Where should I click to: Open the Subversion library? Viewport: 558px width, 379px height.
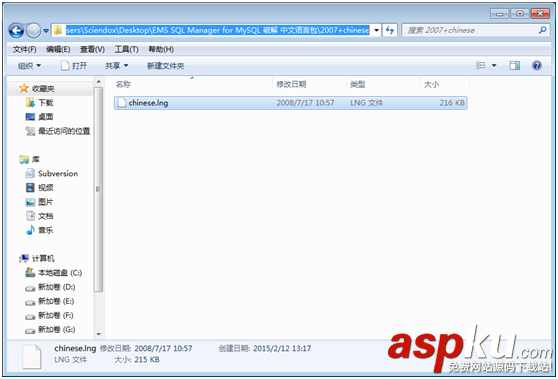click(x=58, y=174)
